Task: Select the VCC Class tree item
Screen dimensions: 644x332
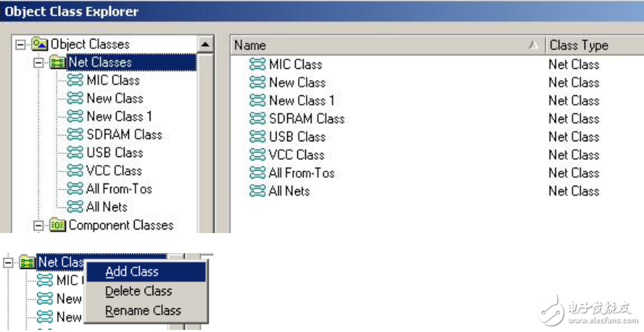Action: pos(114,171)
